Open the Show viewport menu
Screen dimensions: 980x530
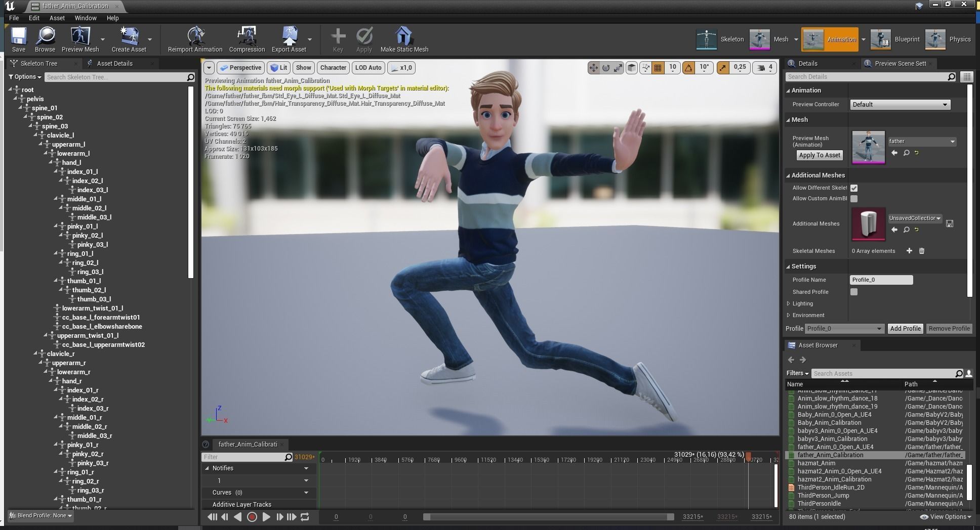(x=303, y=67)
